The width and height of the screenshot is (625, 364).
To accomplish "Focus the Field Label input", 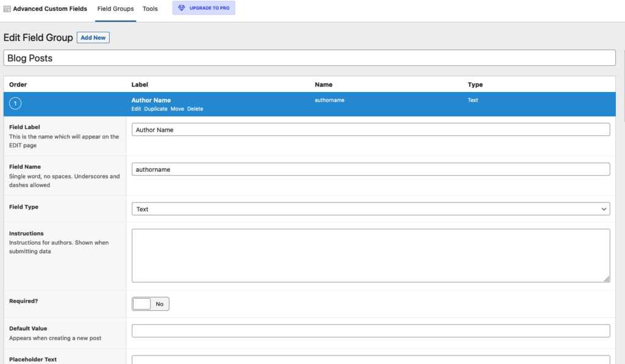I will pyautogui.click(x=370, y=129).
